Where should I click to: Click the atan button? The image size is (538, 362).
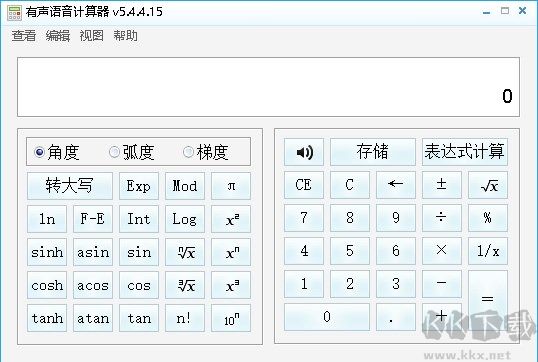(93, 318)
